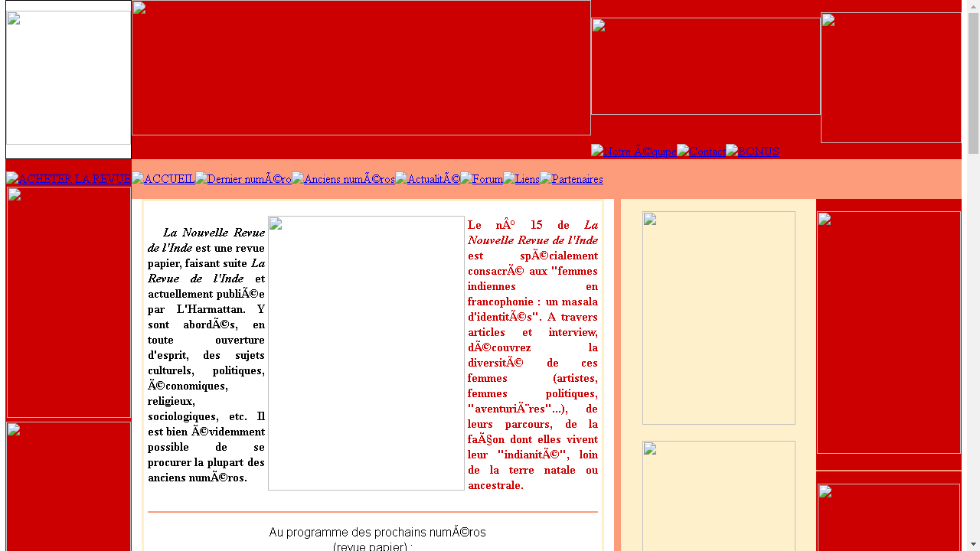Go to ACCUEIL page
The width and height of the screenshot is (980, 551).
point(163,179)
